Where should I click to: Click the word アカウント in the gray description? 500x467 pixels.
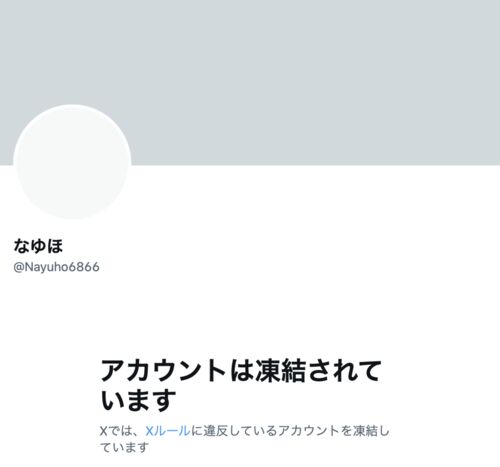click(308, 431)
